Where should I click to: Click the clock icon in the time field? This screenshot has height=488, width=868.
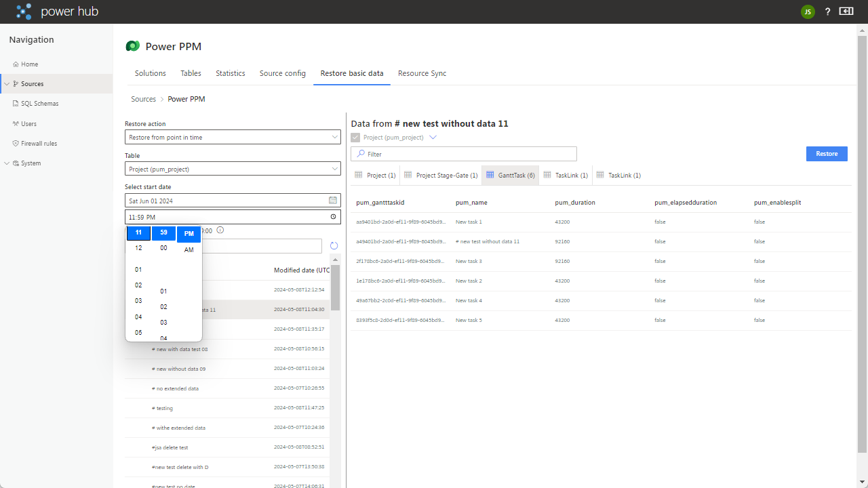333,217
